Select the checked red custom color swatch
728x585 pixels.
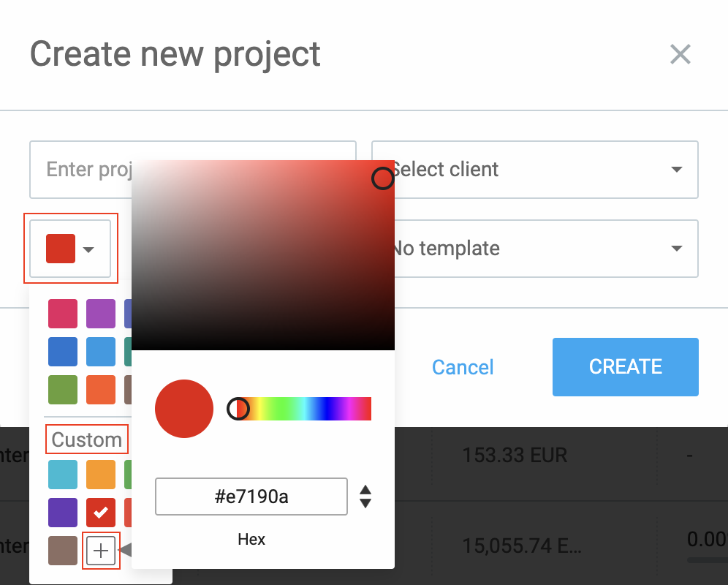coord(101,513)
